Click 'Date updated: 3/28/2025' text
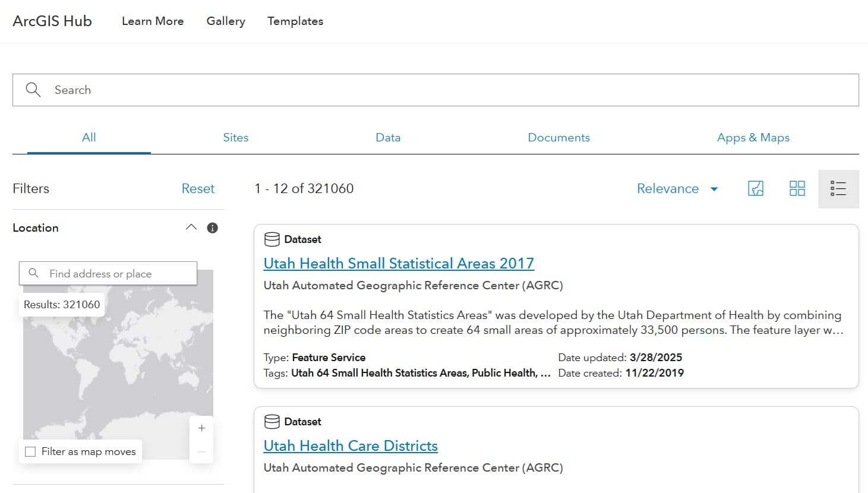Viewport: 868px width, 493px height. [620, 358]
